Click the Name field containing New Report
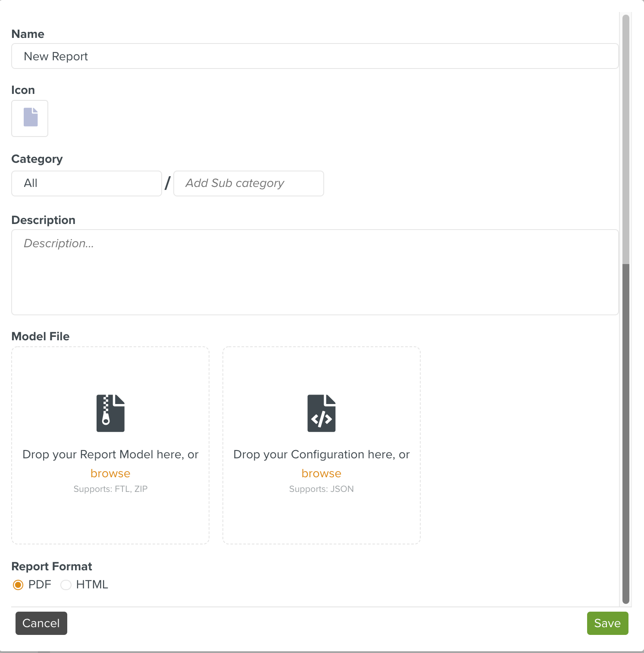The height and width of the screenshot is (653, 644). click(315, 56)
